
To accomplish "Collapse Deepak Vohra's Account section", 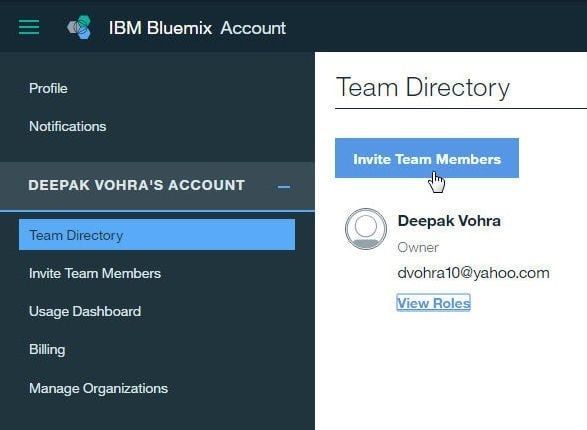I will 284,186.
